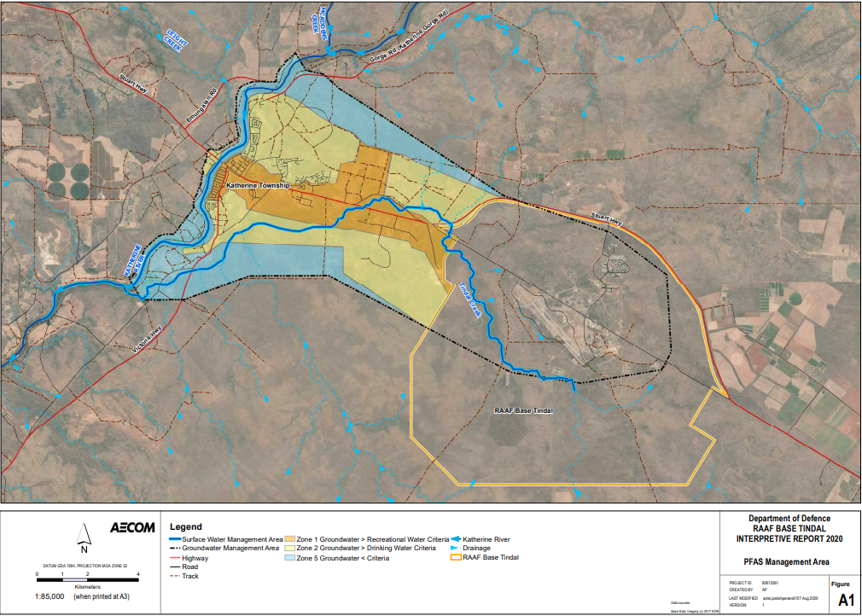Click the RAAF Base Tindal outline legend swatch
This screenshot has width=862, height=616.
coord(456,557)
